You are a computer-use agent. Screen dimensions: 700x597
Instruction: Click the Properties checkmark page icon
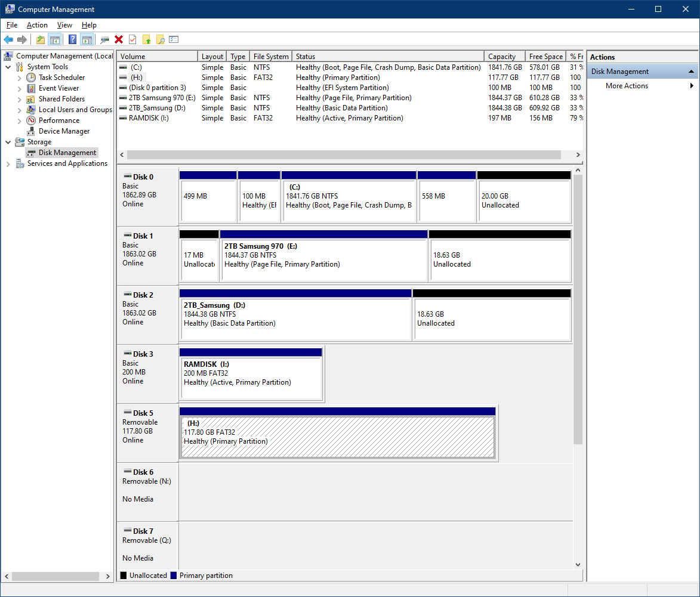click(132, 39)
